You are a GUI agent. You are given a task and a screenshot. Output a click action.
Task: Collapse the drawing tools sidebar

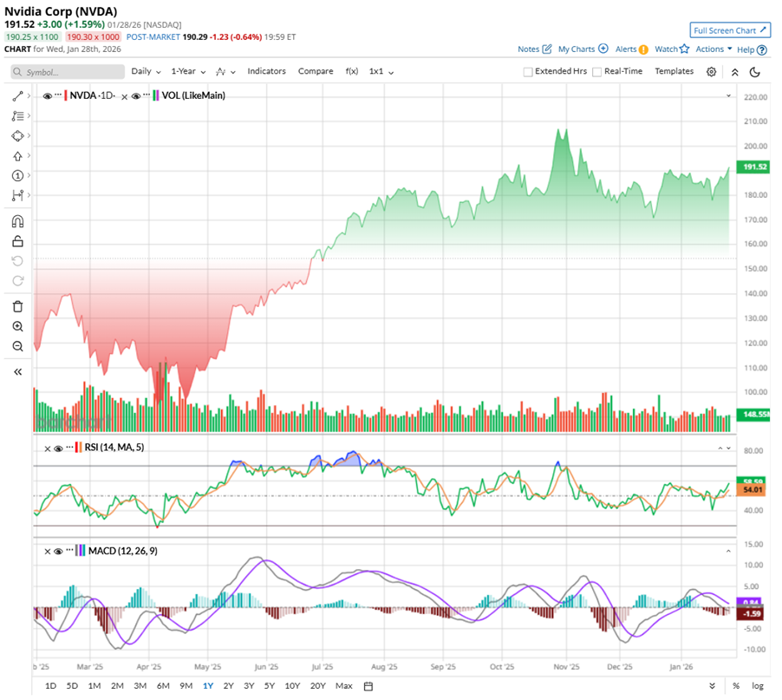17,372
